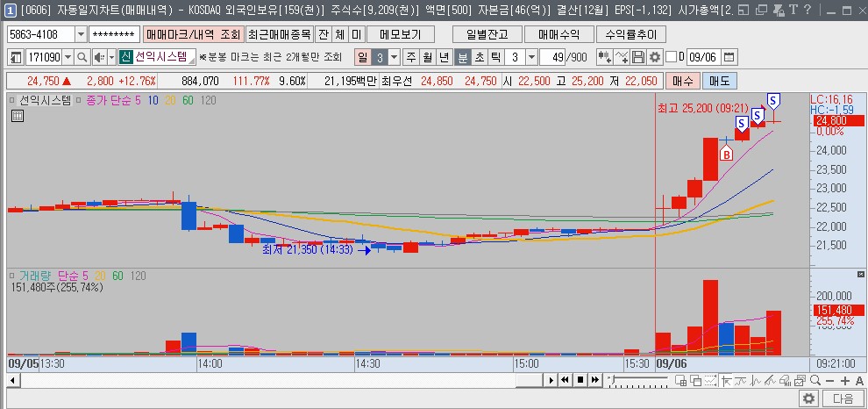
Task: Click the red 매수 buy button
Action: tap(682, 81)
